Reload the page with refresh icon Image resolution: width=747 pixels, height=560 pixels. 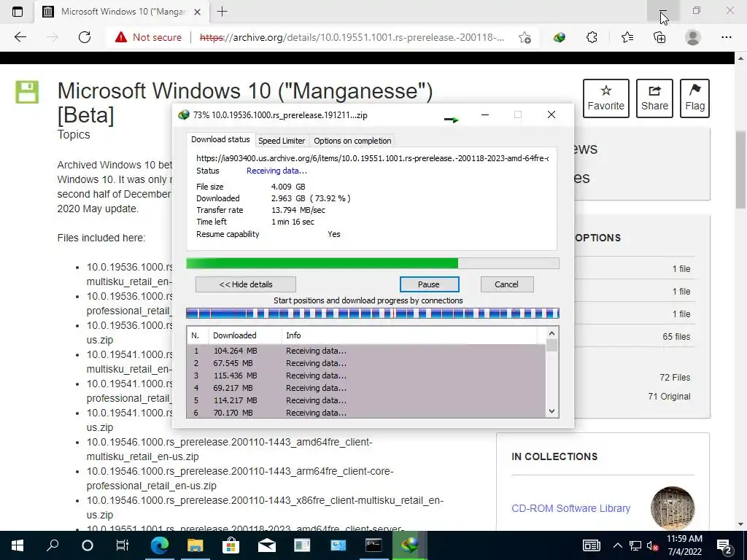(x=85, y=37)
